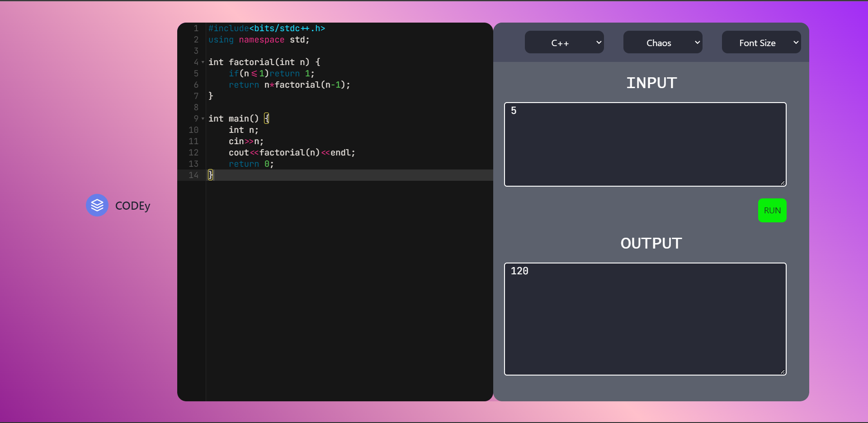Click line number 10 in gutter
The height and width of the screenshot is (423, 868).
coord(193,130)
